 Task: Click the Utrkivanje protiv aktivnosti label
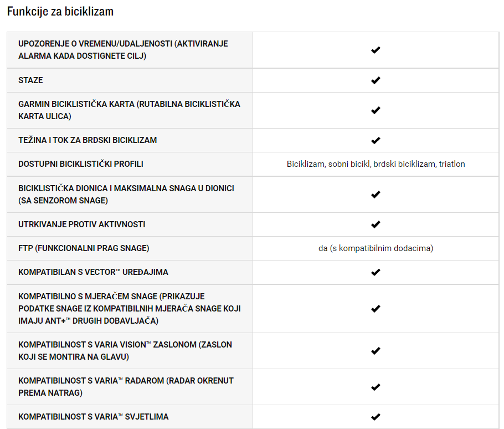[81, 224]
